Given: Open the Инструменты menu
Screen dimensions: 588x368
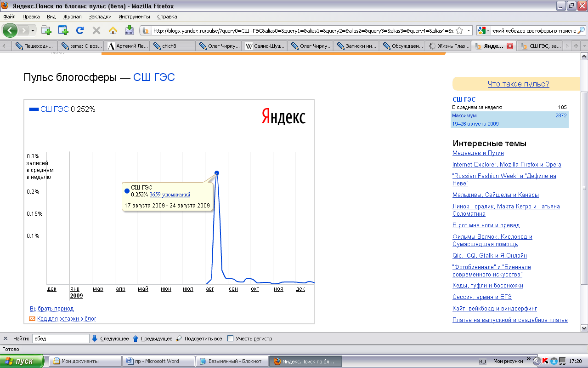Looking at the screenshot, I should coord(134,17).
